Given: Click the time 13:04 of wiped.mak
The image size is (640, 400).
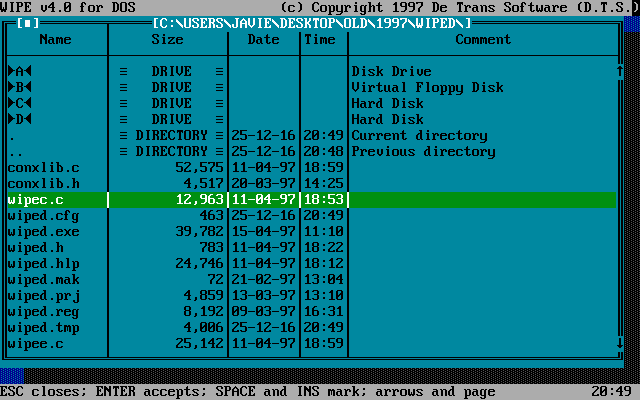Looking at the screenshot, I should [x=324, y=279].
